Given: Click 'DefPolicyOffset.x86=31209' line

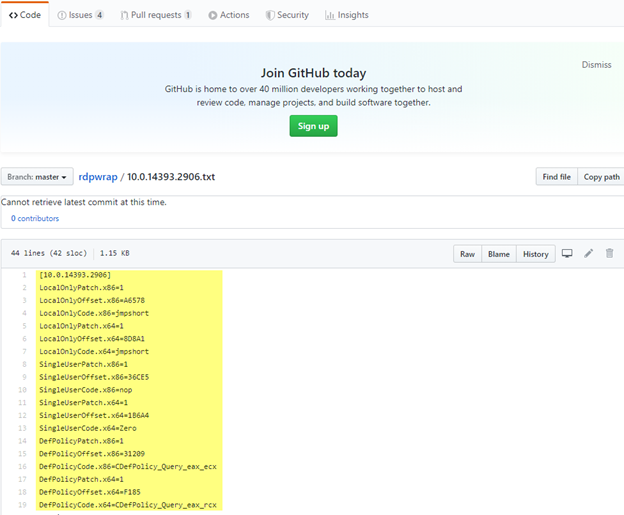Looking at the screenshot, I should (92, 454).
